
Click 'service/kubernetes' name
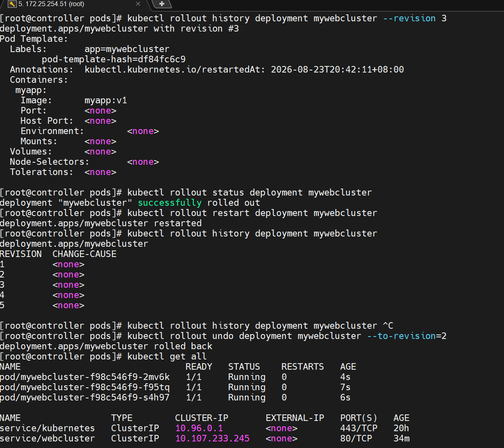tap(48, 428)
